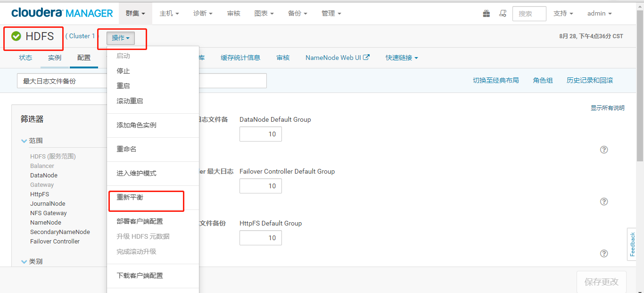644x293 pixels.
Task: Expand the 快速链接 dropdown
Action: pos(402,58)
